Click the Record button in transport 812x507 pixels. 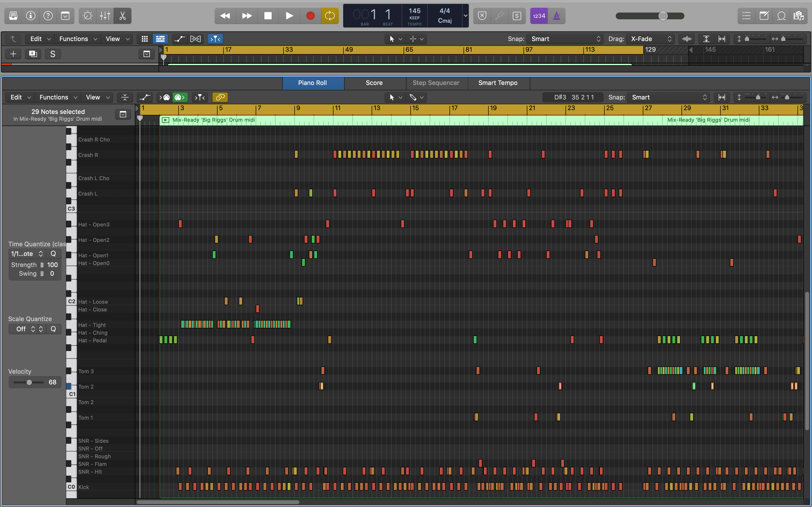pos(310,16)
